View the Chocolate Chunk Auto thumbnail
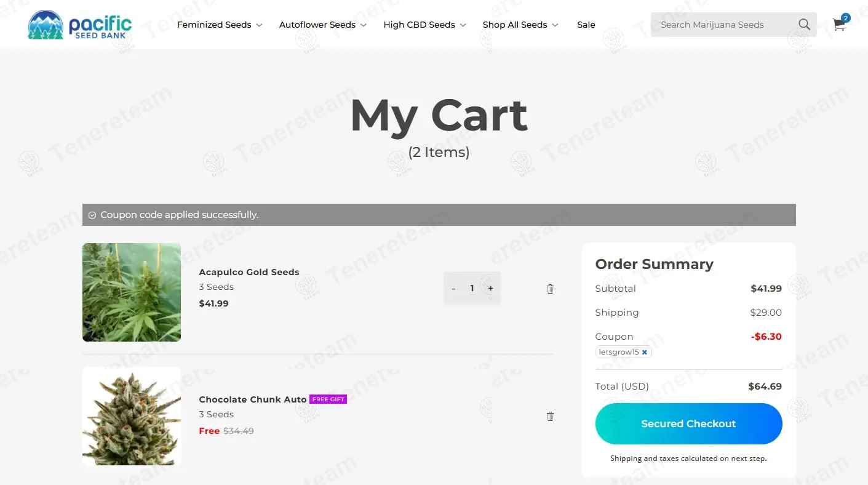This screenshot has height=485, width=868. click(132, 416)
